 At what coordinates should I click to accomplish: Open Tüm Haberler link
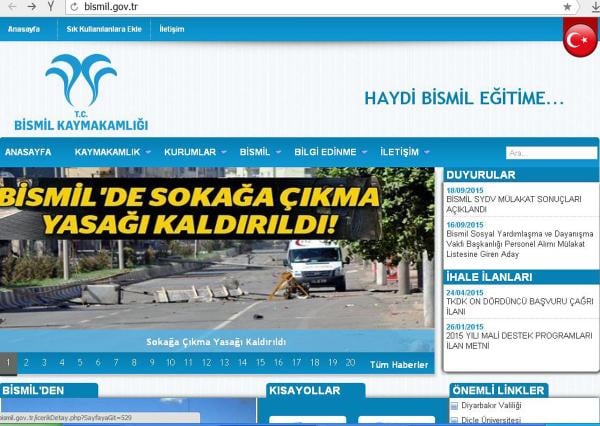399,365
